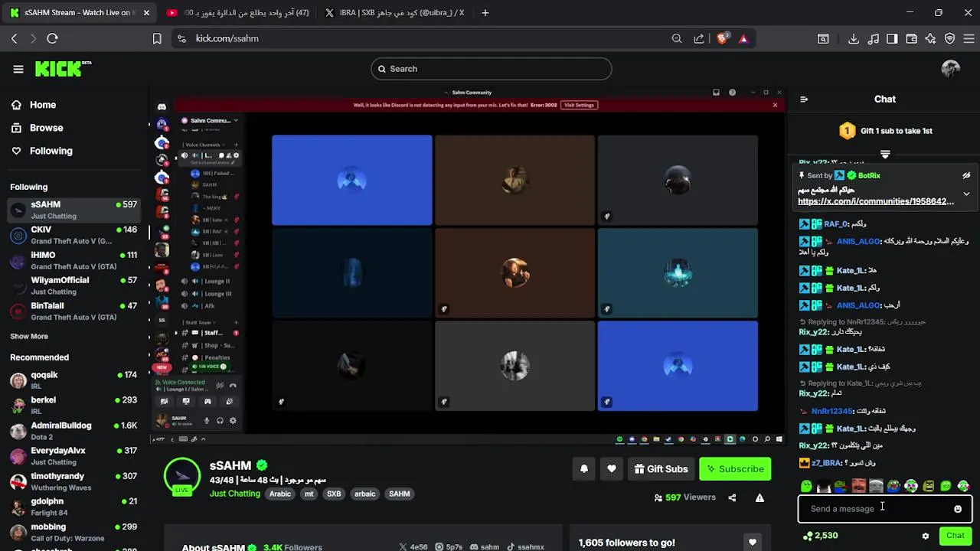This screenshot has height=551, width=980.
Task: Open the Brave Rewards triangle icon
Action: 743,38
